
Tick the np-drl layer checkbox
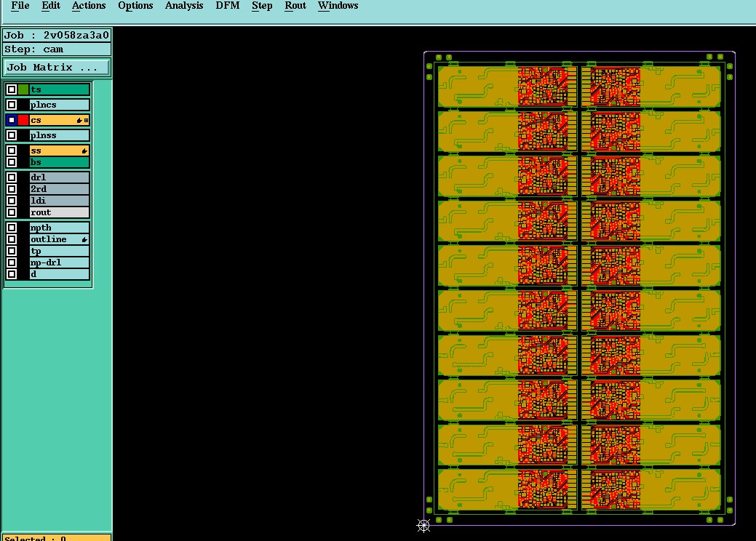[x=12, y=263]
